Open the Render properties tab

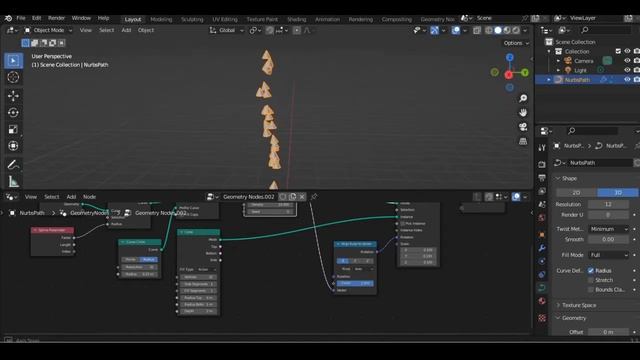tap(542, 164)
